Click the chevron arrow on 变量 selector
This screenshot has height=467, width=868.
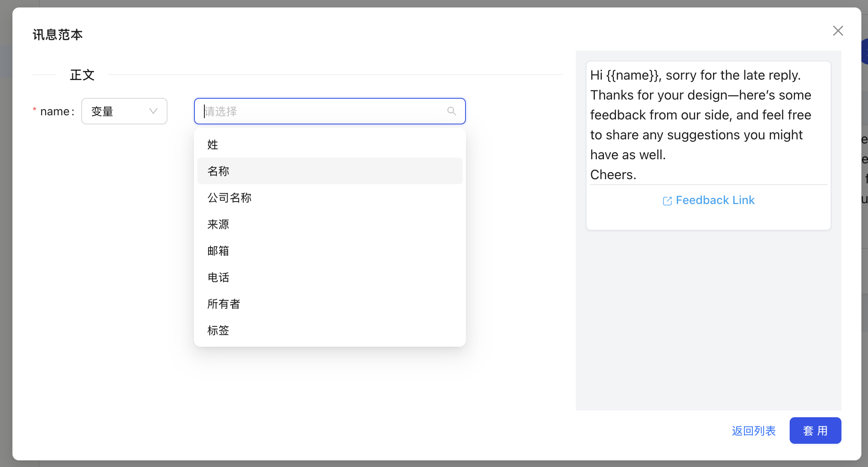point(153,111)
